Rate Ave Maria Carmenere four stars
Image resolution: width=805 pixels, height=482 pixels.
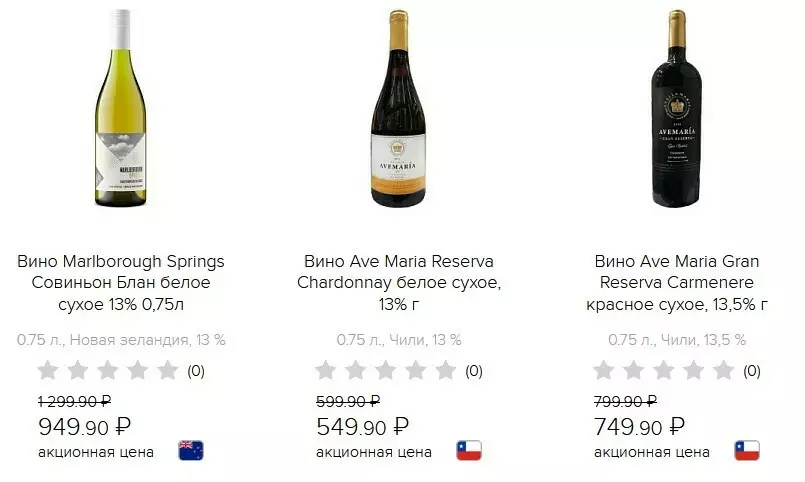(694, 371)
